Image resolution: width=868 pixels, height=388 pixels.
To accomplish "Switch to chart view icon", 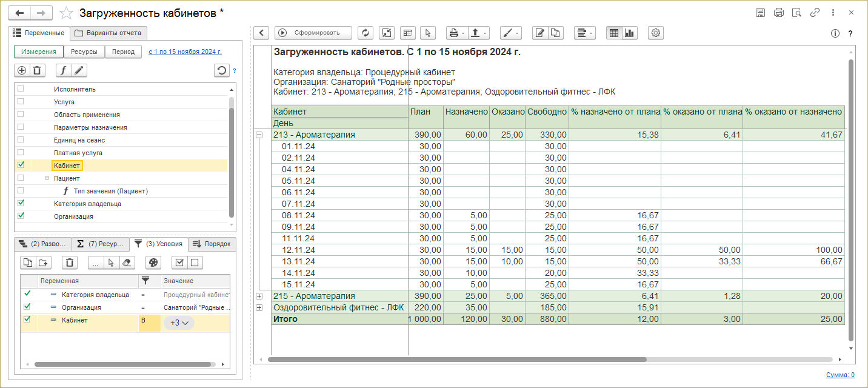I will [629, 33].
